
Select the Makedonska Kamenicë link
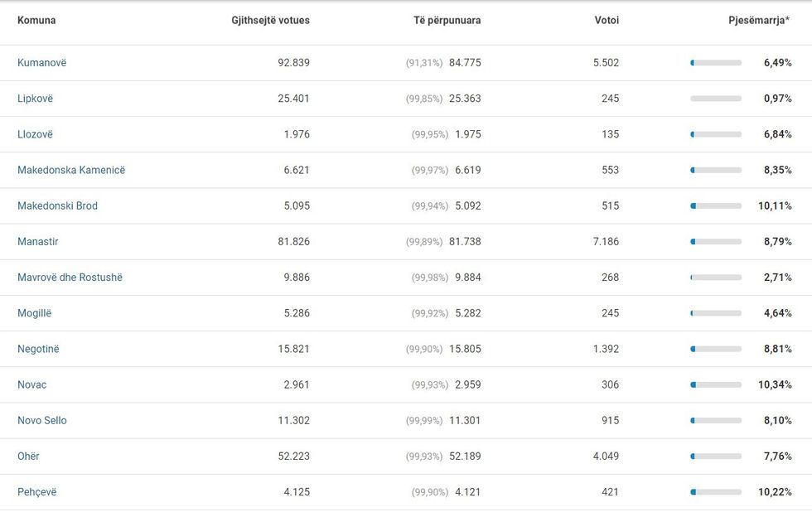(71, 170)
